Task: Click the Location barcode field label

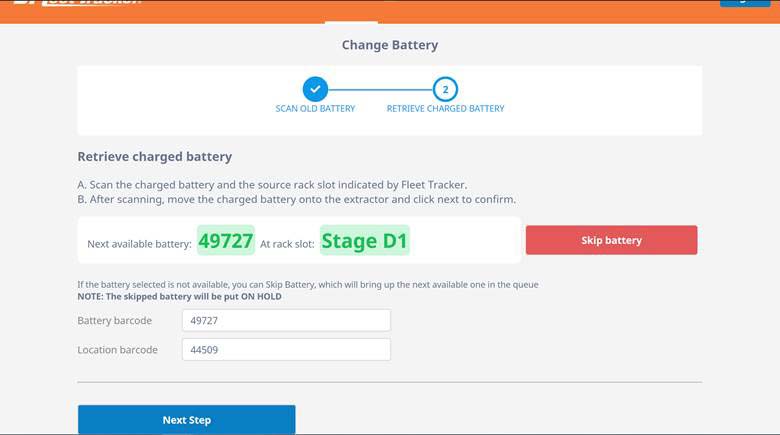Action: [117, 350]
